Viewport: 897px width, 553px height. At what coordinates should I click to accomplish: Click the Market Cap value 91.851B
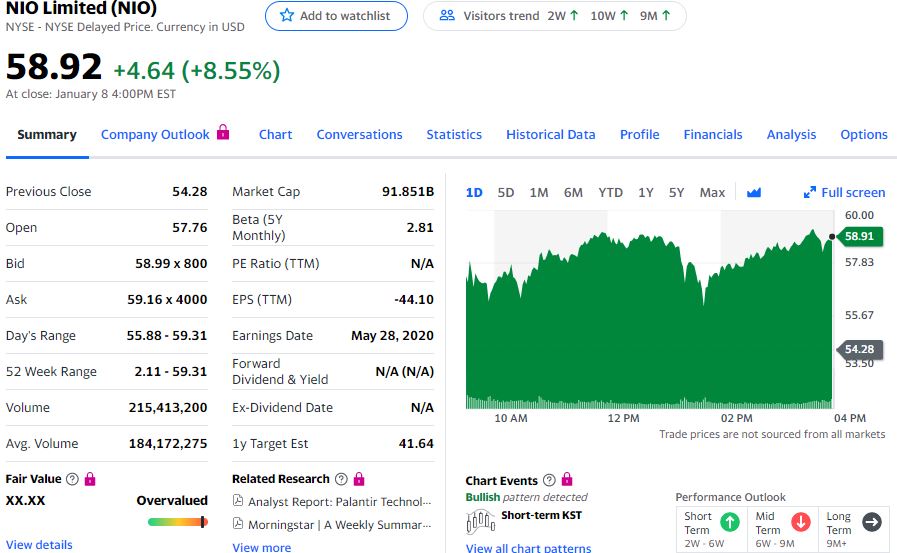click(x=408, y=192)
